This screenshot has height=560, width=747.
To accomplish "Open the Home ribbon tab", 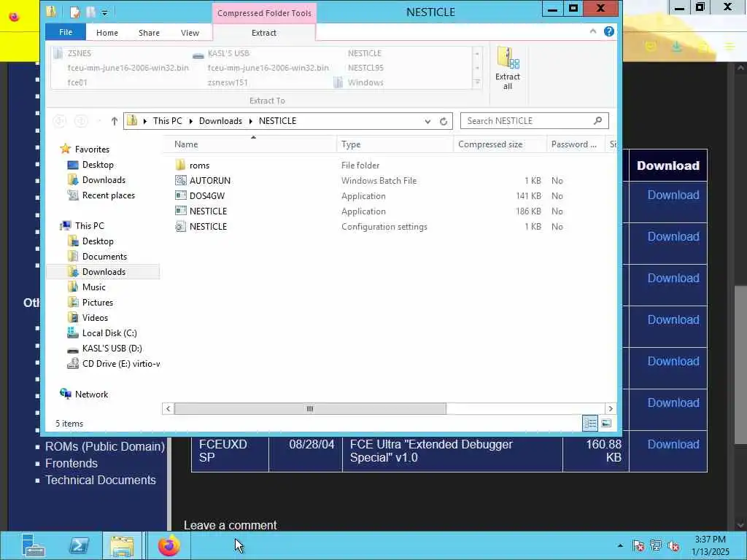I will [x=107, y=33].
